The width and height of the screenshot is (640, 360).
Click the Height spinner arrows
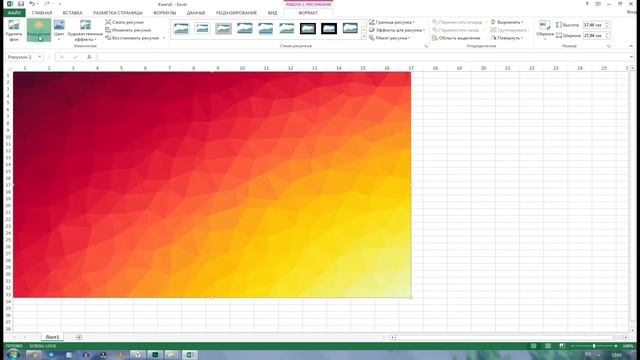point(607,25)
